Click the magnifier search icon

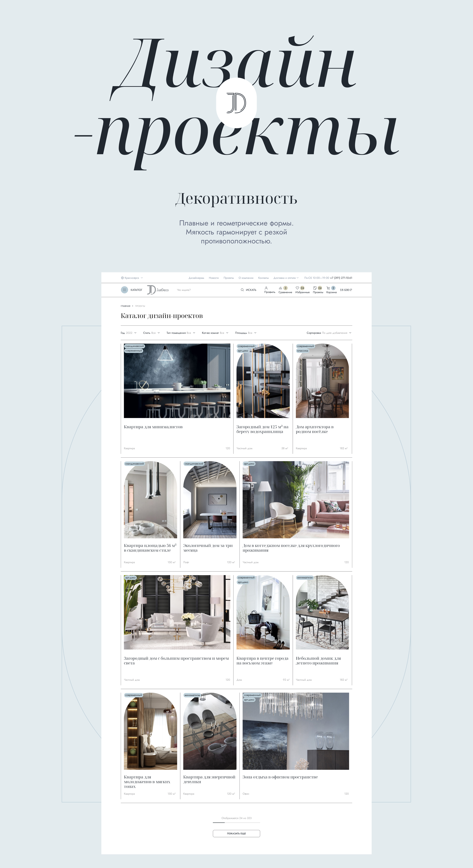pos(242,290)
